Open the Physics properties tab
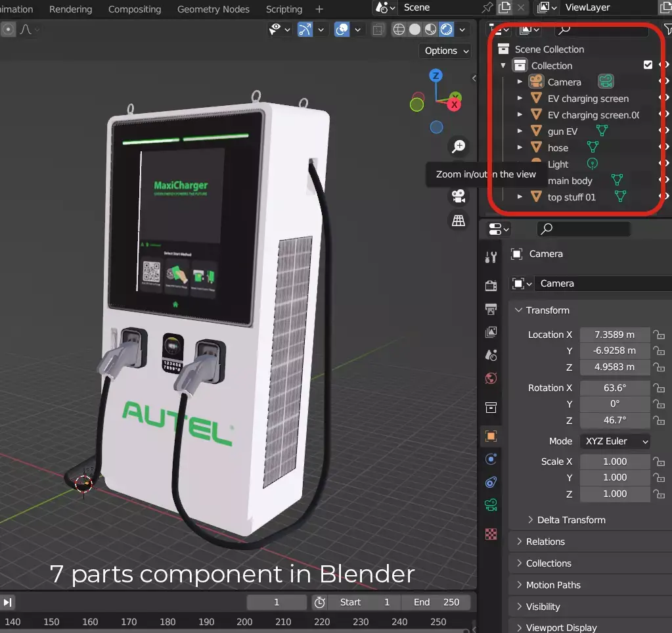The width and height of the screenshot is (672, 633). pyautogui.click(x=491, y=459)
